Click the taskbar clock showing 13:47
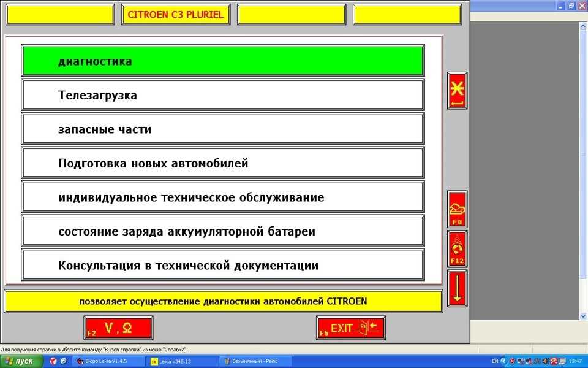Screen dimensions: 588x368 575,361
